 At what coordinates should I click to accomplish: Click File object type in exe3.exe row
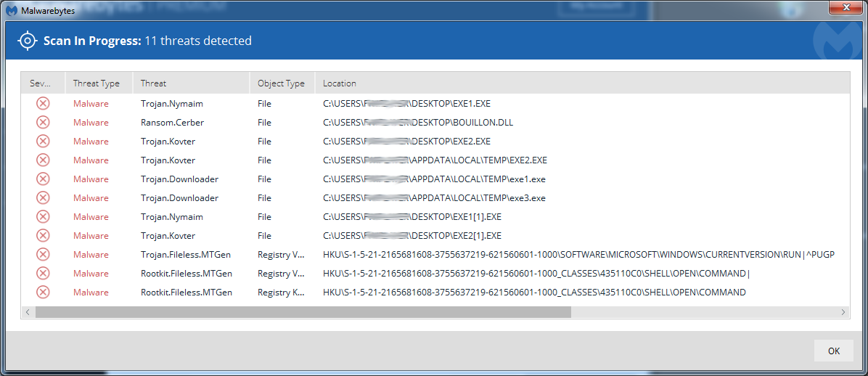click(x=265, y=197)
